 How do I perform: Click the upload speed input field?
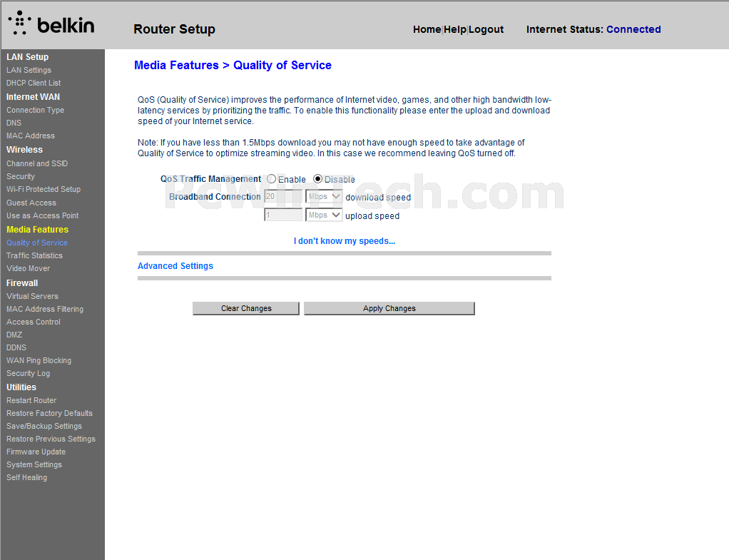(283, 215)
